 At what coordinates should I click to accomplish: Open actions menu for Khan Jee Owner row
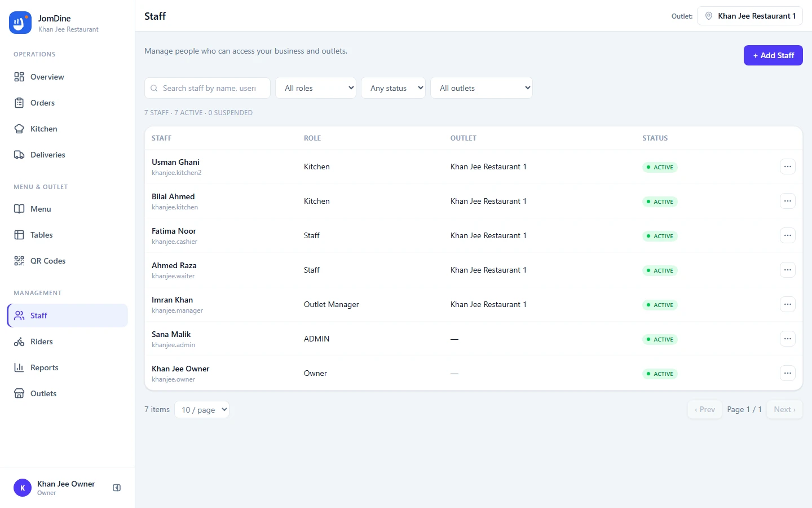pyautogui.click(x=788, y=373)
